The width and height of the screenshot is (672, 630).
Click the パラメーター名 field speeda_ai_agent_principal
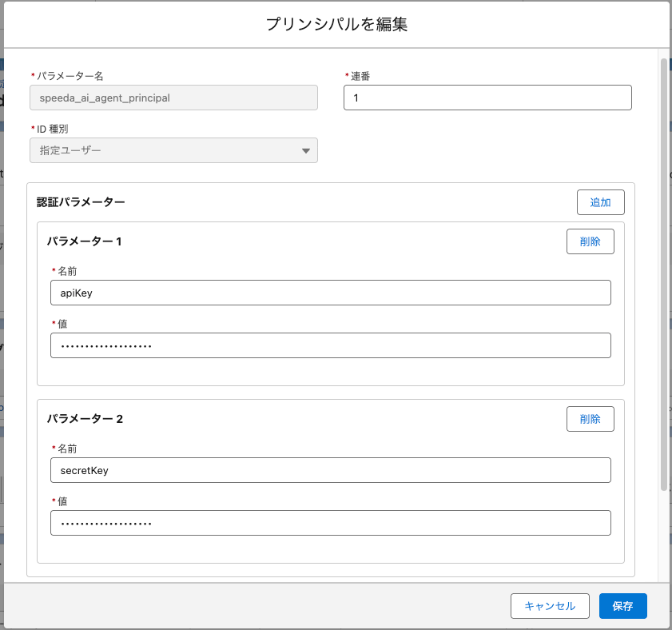(173, 98)
